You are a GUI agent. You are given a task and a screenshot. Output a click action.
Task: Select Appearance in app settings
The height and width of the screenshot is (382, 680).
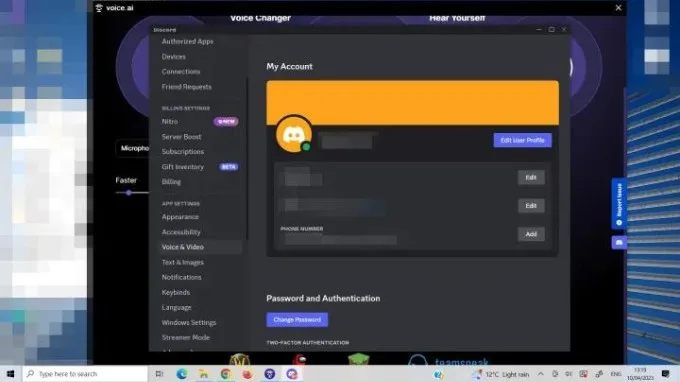pyautogui.click(x=180, y=217)
